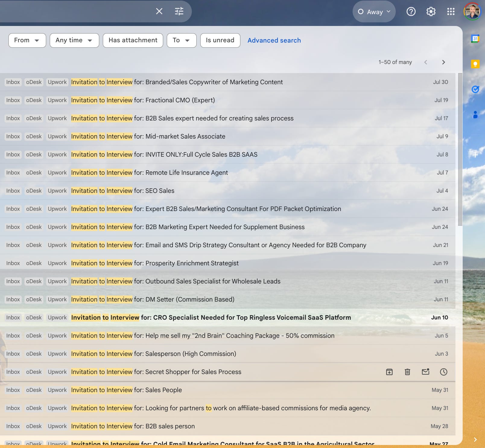Expand the From filter dropdown
This screenshot has height=448, width=485.
[x=27, y=40]
